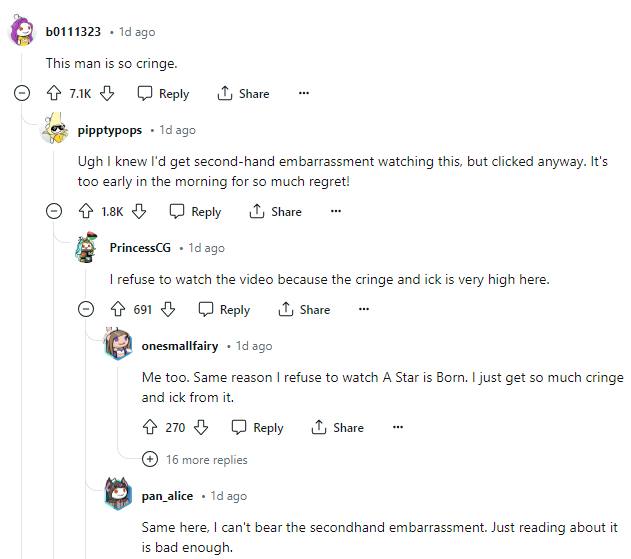631x559 pixels.
Task: Reply to pipptypops' comment
Action: point(195,211)
